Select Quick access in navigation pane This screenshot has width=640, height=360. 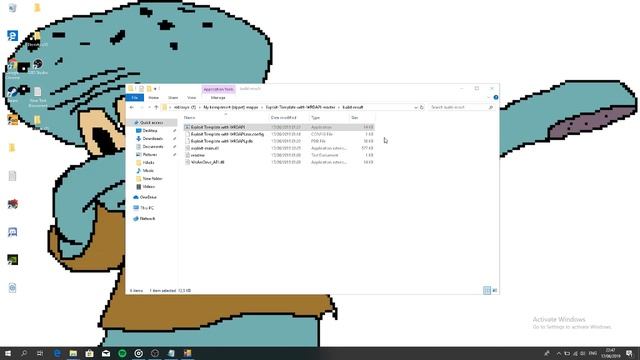[x=151, y=122]
